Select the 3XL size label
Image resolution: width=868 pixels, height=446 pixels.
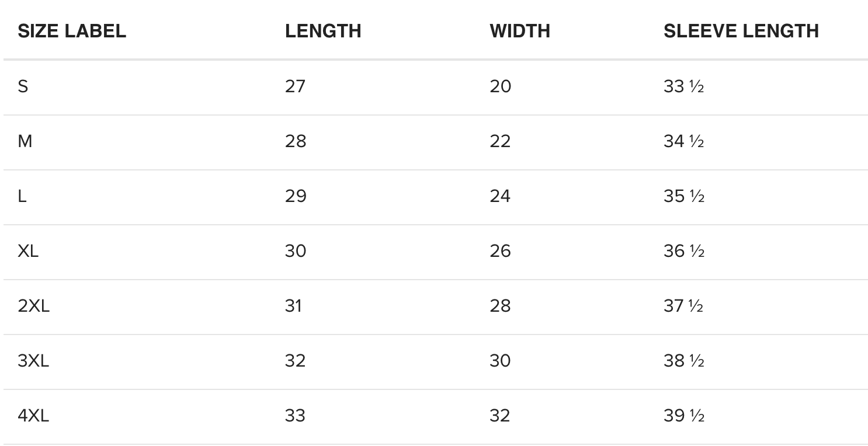point(33,361)
